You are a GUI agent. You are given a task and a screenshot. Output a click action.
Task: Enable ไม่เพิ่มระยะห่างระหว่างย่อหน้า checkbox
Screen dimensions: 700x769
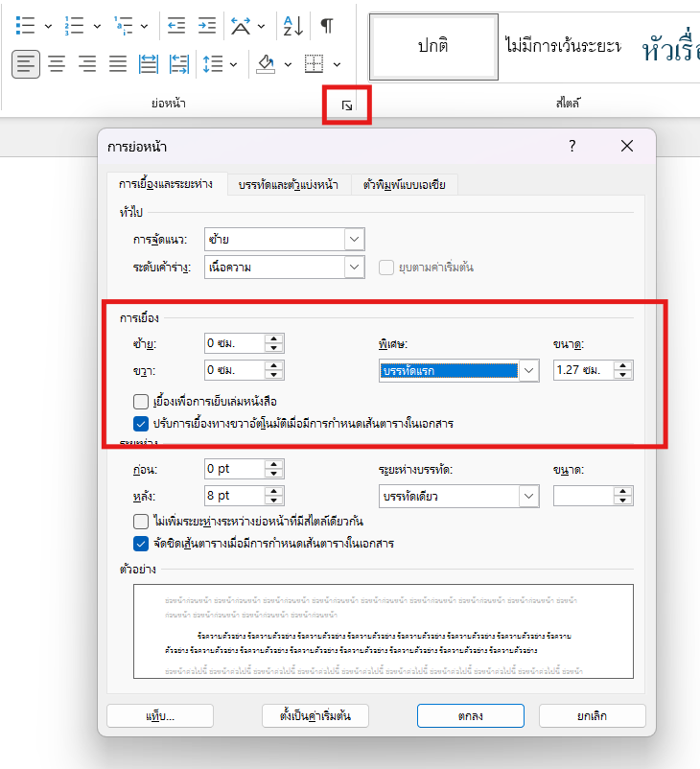click(x=141, y=521)
